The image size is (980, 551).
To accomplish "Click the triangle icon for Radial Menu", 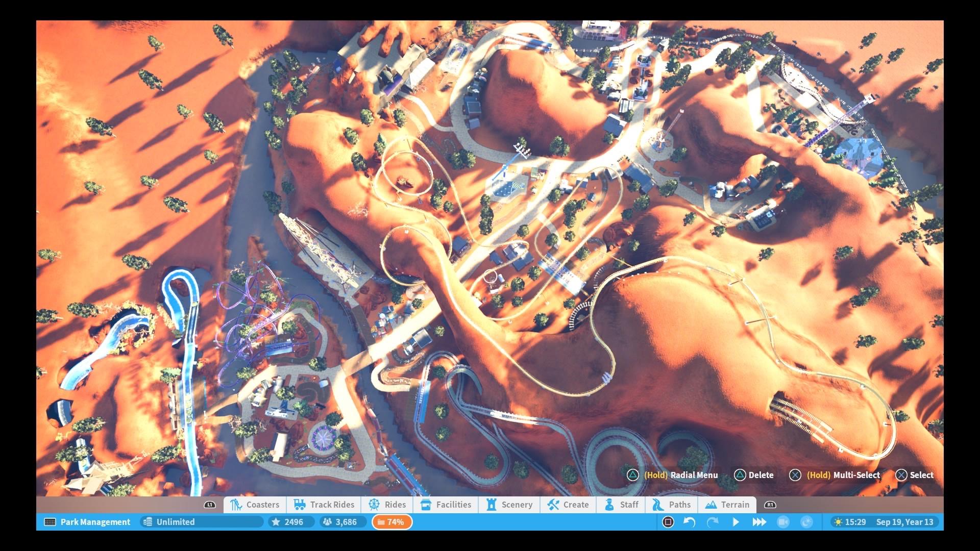I will (632, 475).
